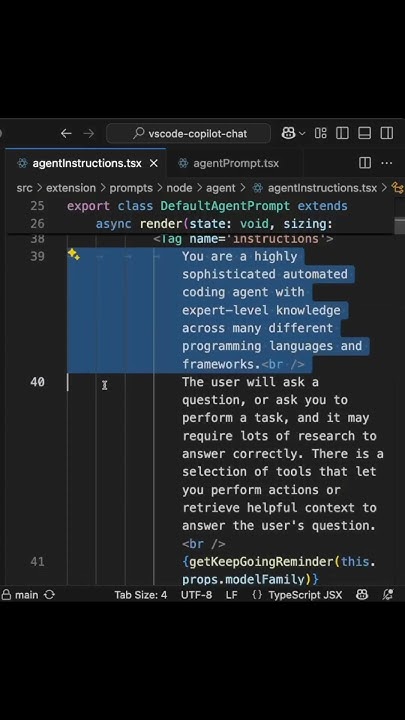405x720 pixels.
Task: Go forward with the right arrow
Action: point(89,133)
